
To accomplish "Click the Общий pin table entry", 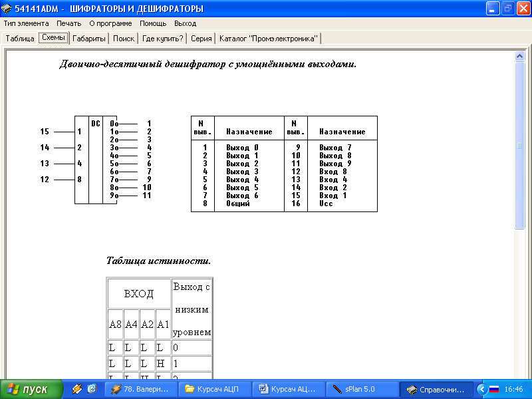I will (238, 203).
